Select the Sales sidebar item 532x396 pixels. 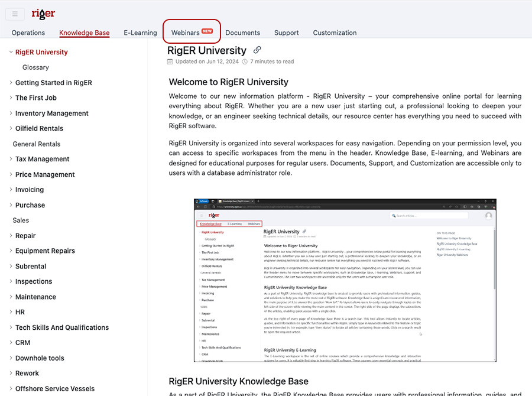[21, 220]
